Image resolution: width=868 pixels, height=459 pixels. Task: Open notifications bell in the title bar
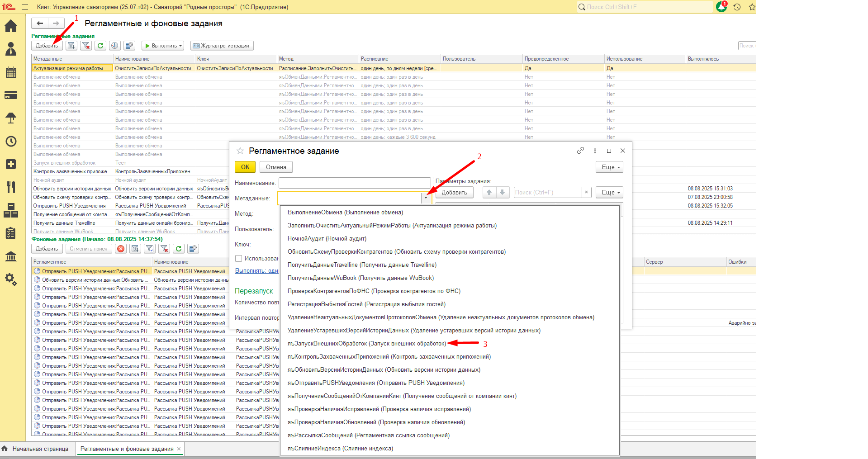click(721, 7)
